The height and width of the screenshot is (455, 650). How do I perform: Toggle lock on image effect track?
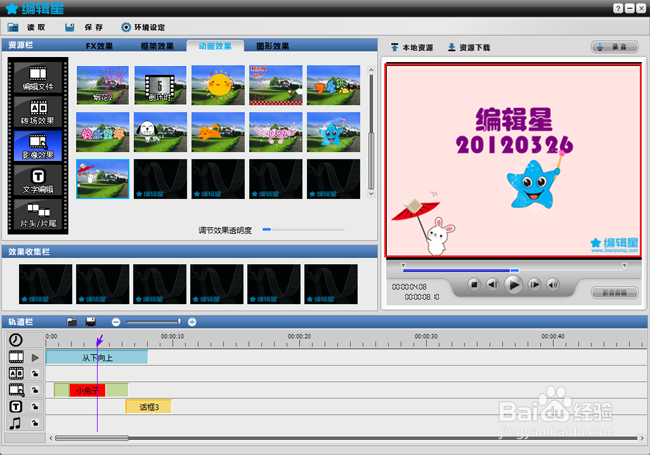(35, 390)
